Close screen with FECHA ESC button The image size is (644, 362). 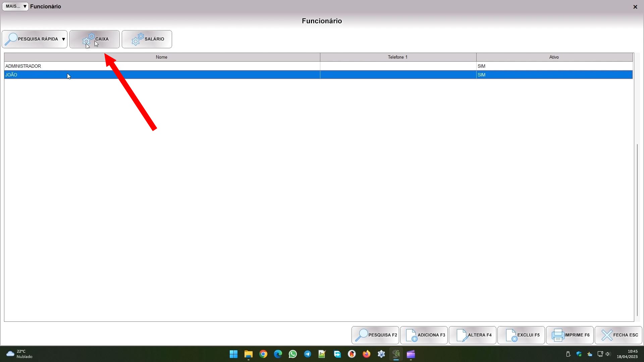pyautogui.click(x=619, y=335)
